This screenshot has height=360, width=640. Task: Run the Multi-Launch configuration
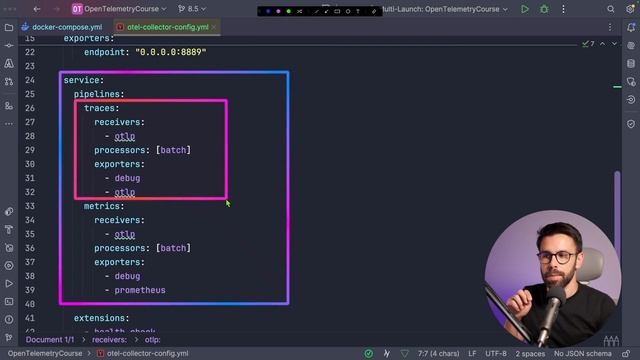(524, 9)
